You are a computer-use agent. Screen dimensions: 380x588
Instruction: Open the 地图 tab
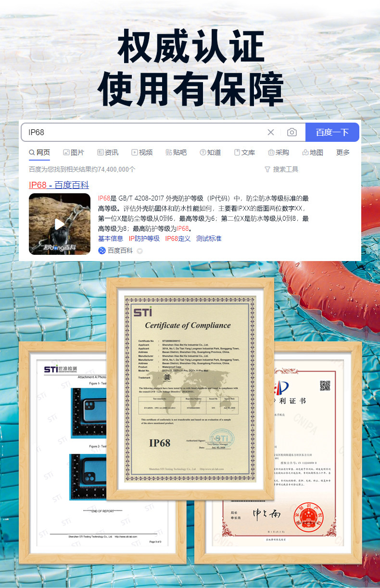click(x=313, y=152)
